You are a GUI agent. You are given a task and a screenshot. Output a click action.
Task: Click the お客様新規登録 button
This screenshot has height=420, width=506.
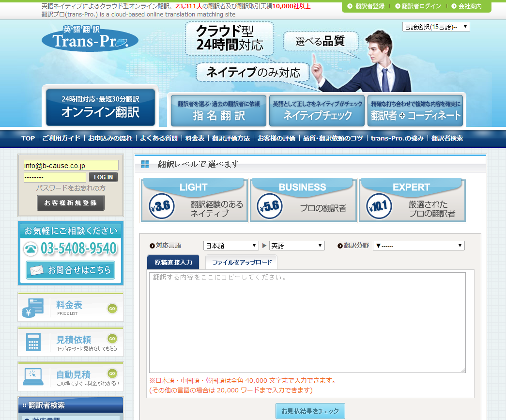coord(70,203)
